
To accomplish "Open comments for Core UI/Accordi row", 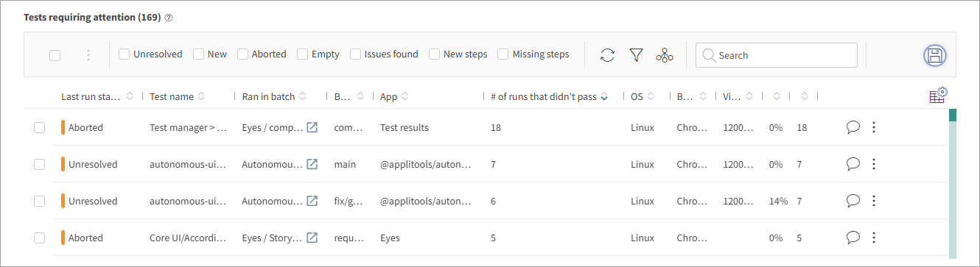I will pos(853,238).
